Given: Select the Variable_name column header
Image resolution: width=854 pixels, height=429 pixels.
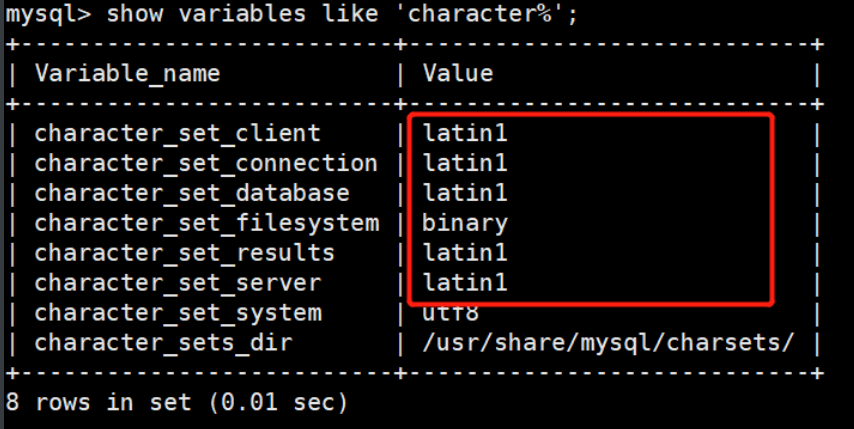Looking at the screenshot, I should click(127, 73).
